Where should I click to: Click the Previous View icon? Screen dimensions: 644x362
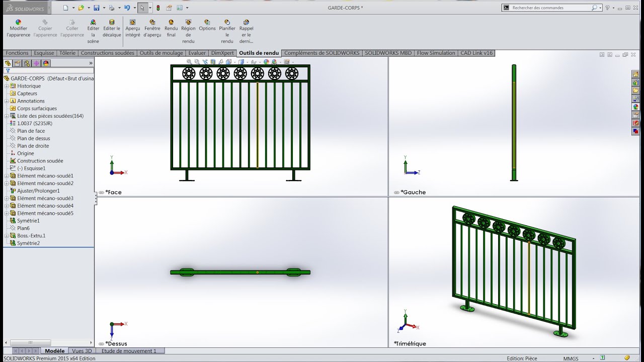coord(205,62)
